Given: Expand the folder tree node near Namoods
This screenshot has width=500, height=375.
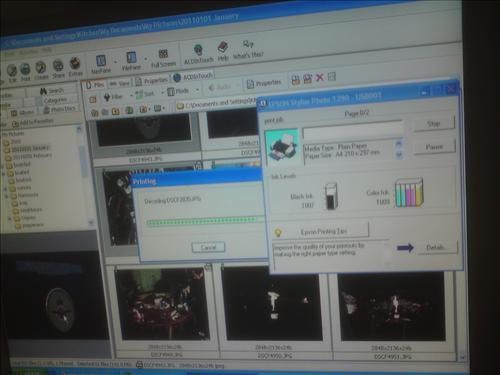Looking at the screenshot, I should point(6,196).
